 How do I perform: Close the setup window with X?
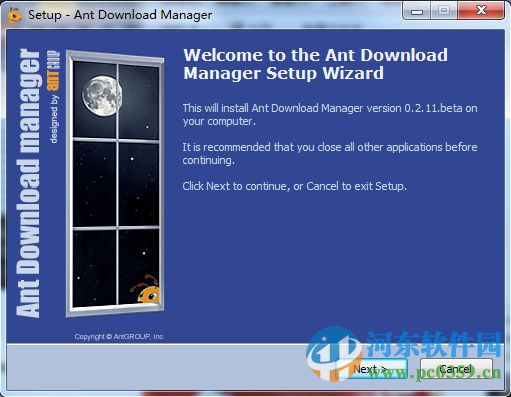481,11
